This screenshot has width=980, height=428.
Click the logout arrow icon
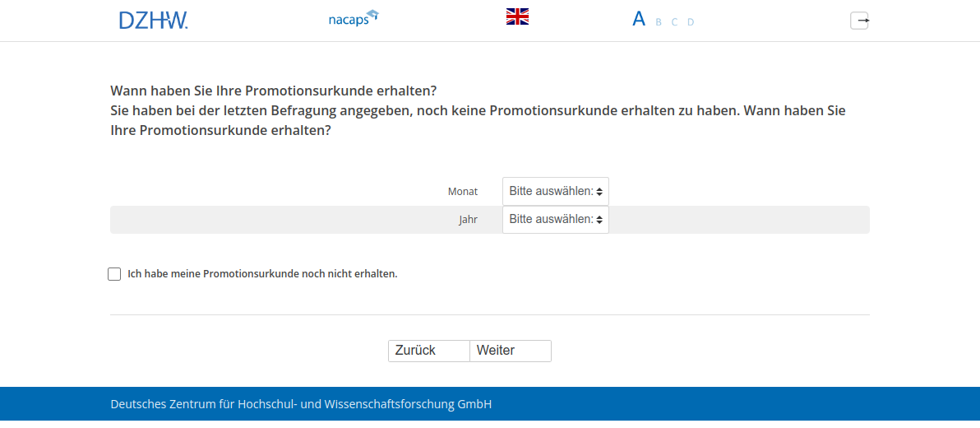tap(859, 21)
